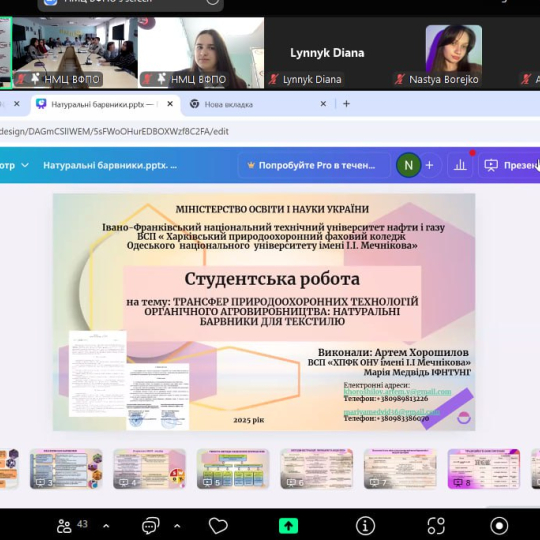Select Lynnyk Diana participant tile
The height and width of the screenshot is (540, 540).
coord(327,53)
